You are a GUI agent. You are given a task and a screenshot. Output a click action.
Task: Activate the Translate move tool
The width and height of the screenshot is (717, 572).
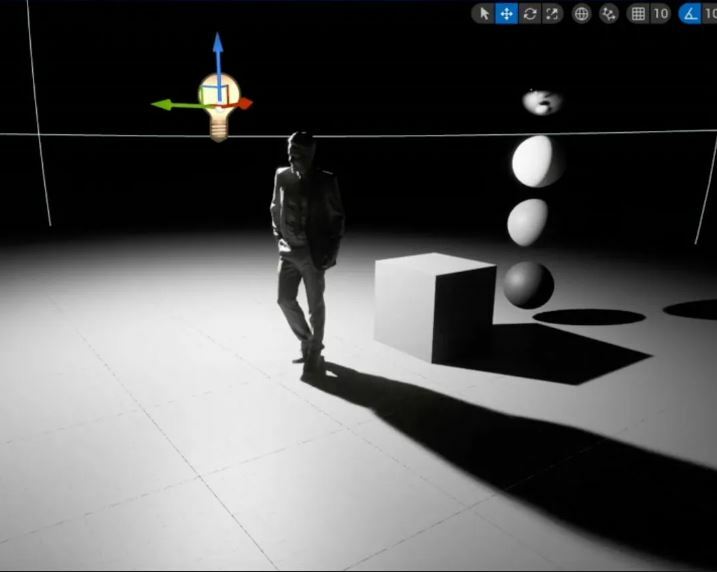tap(507, 14)
